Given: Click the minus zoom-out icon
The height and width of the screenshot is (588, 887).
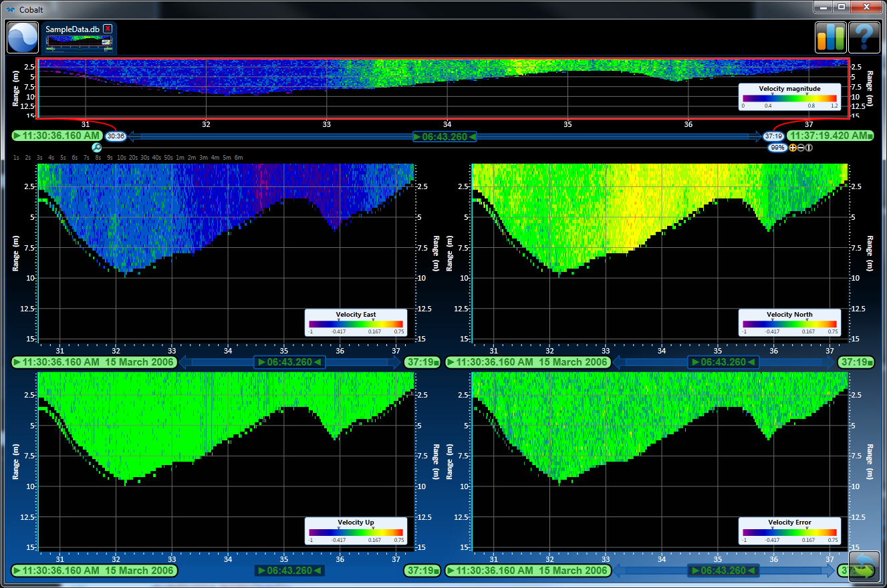Looking at the screenshot, I should pyautogui.click(x=801, y=148).
